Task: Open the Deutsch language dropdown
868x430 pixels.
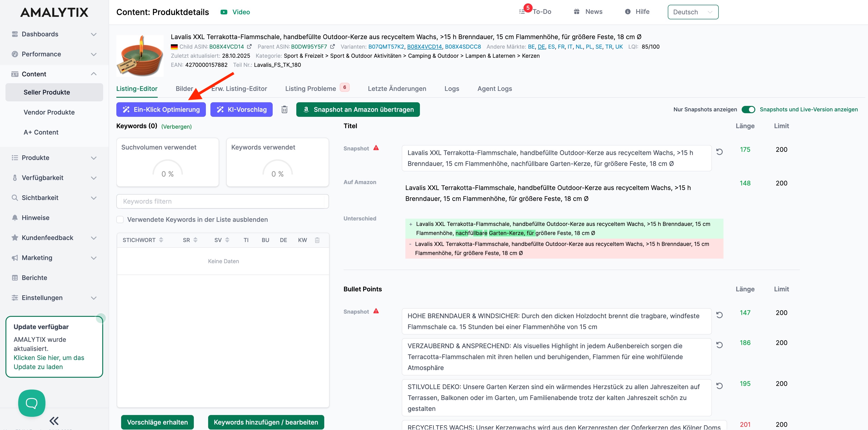Action: tap(693, 12)
